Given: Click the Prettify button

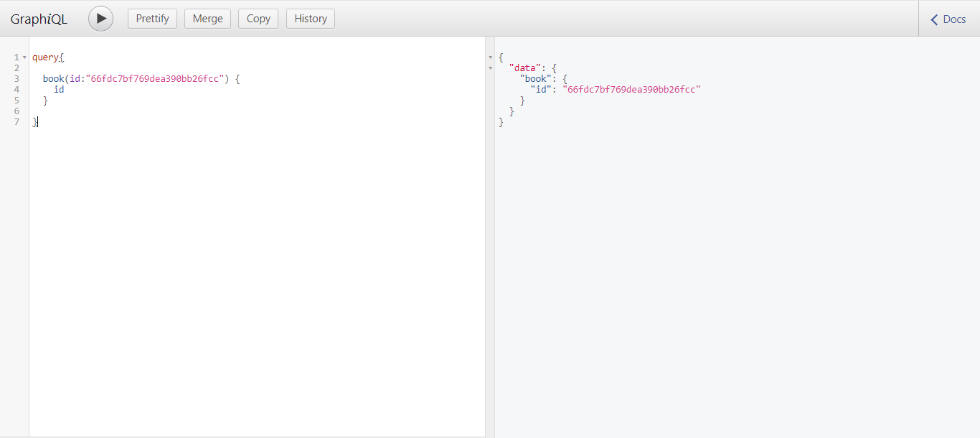Looking at the screenshot, I should tap(152, 18).
